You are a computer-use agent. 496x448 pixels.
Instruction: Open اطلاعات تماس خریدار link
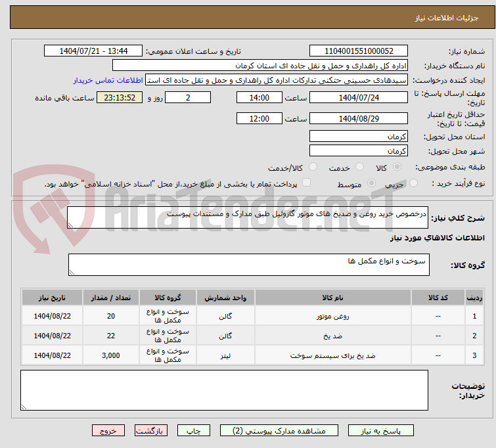pos(108,80)
